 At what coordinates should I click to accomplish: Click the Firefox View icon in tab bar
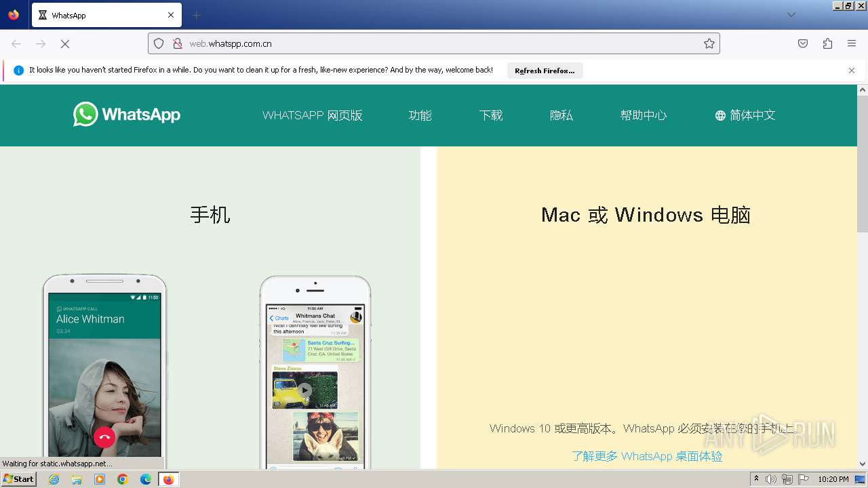click(x=14, y=15)
